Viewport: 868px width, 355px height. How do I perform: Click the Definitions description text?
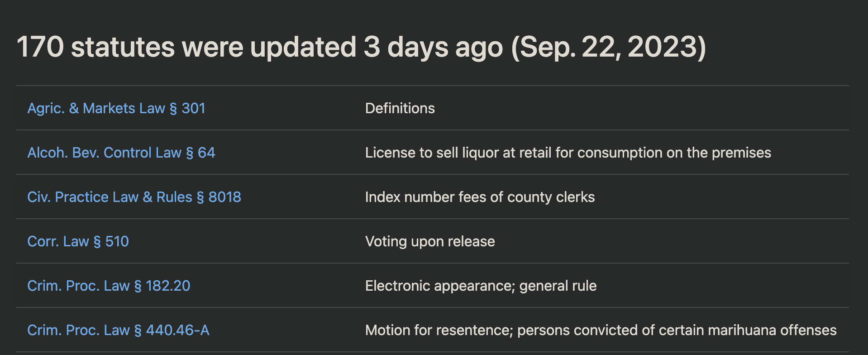coord(400,108)
